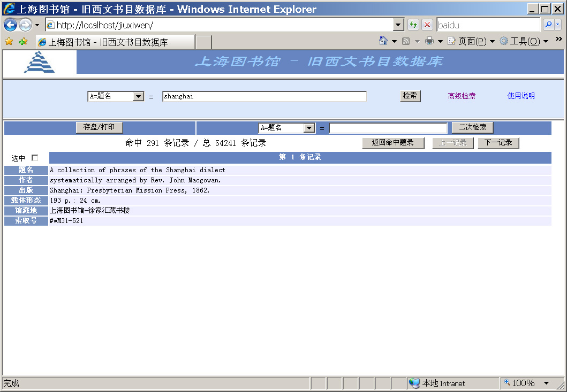Screen dimensions: 567x392
Task: Select the 上海图书馆 - 旧西文书目数据库 tab
Action: click(115, 42)
